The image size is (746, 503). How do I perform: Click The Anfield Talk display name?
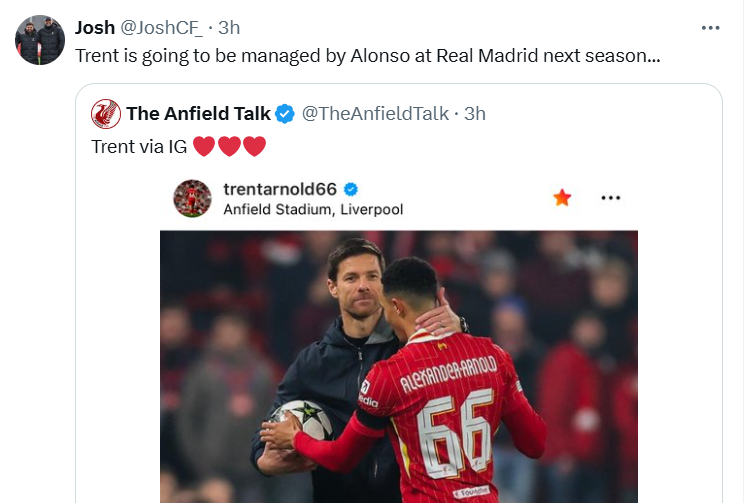[198, 114]
